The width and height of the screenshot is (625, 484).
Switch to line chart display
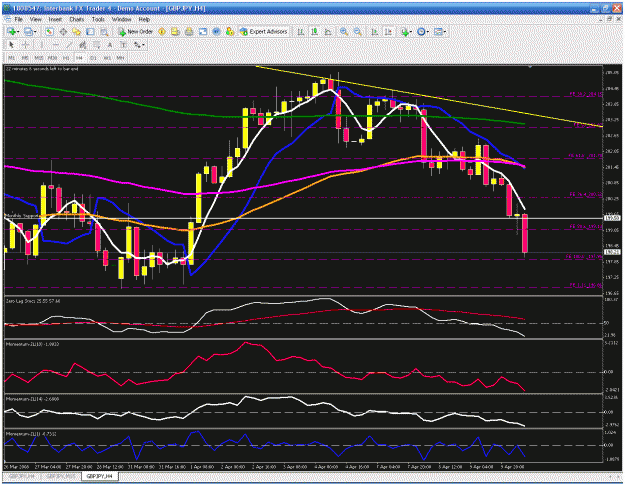click(328, 31)
